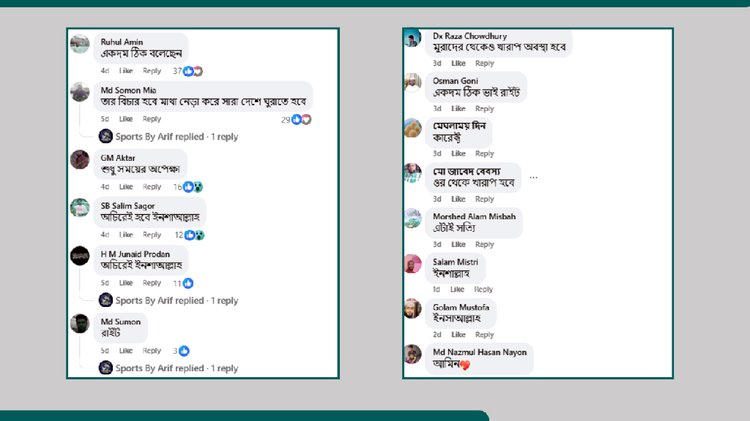Image resolution: width=750 pixels, height=421 pixels.
Task: Reply to GM Aktar's comment
Action: pyautogui.click(x=152, y=187)
